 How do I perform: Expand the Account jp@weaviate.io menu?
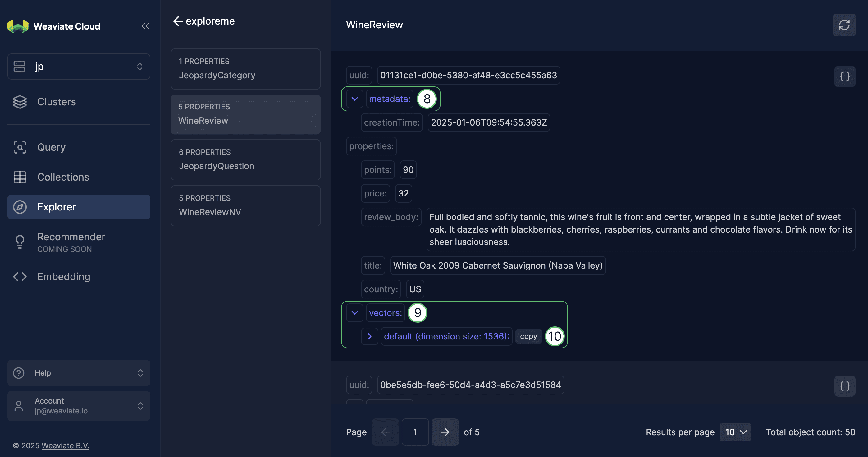pos(79,406)
